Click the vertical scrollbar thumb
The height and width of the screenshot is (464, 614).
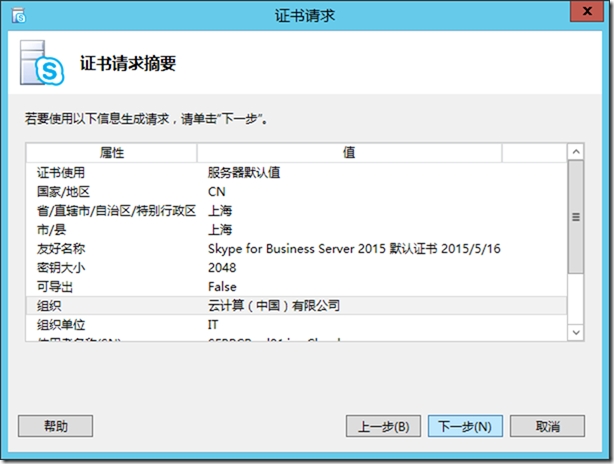[x=576, y=217]
